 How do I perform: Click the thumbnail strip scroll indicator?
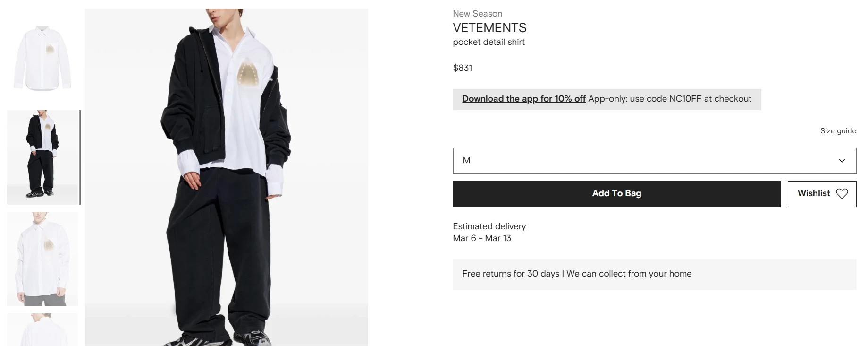click(x=80, y=157)
